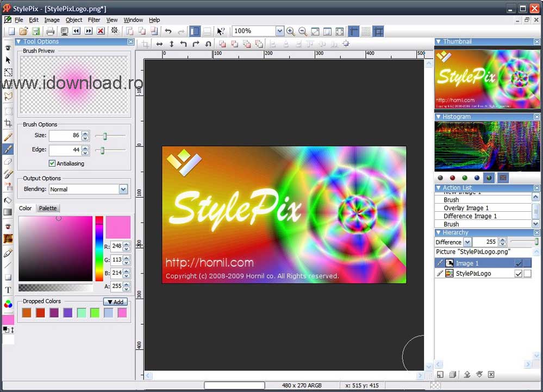Viewport: 543px width, 392px height.
Task: Click the context help pointer icon
Action: [x=220, y=31]
